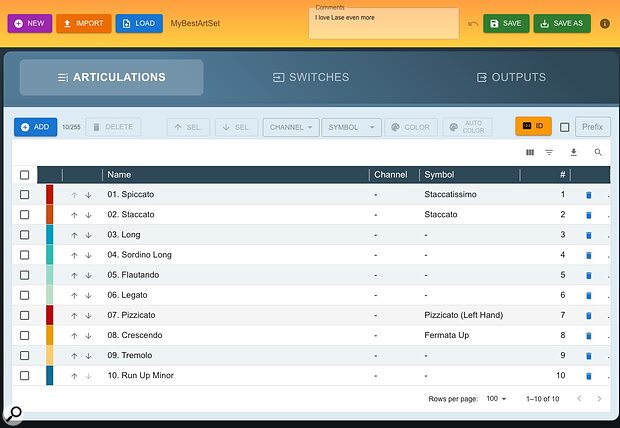620x428 pixels.
Task: Switch to the SWITCHES tab
Action: tap(310, 77)
